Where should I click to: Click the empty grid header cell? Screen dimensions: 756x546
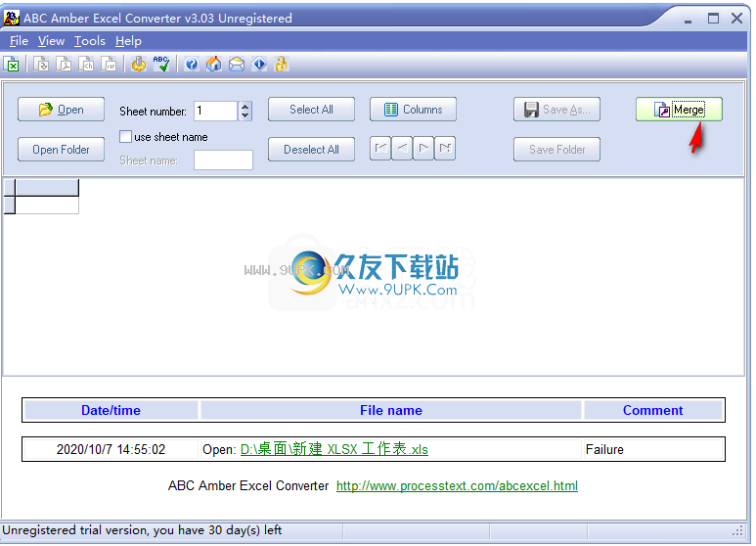point(47,188)
